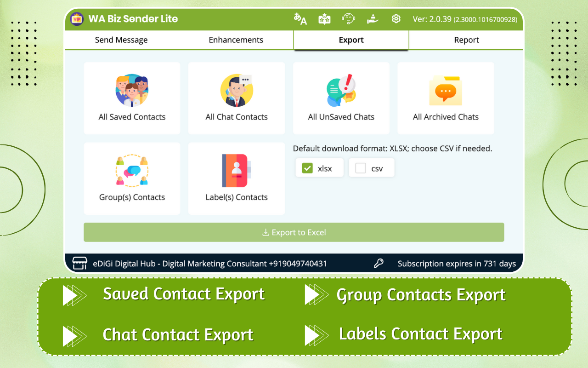Open customer support headset icon
588x368 pixels.
tap(348, 19)
